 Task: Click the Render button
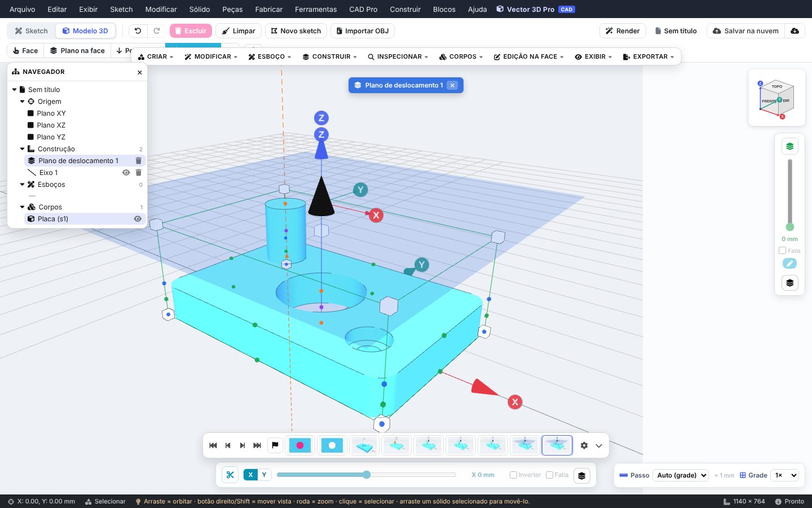coord(623,31)
